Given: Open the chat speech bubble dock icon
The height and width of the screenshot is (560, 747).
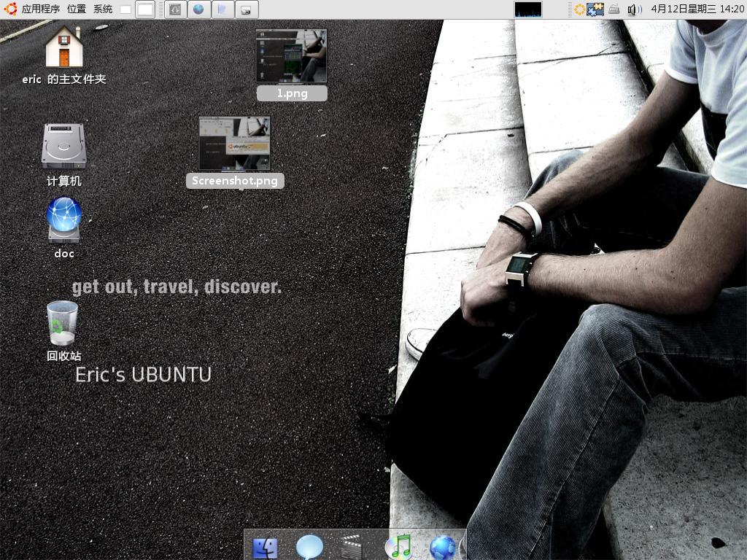Looking at the screenshot, I should pos(309,547).
